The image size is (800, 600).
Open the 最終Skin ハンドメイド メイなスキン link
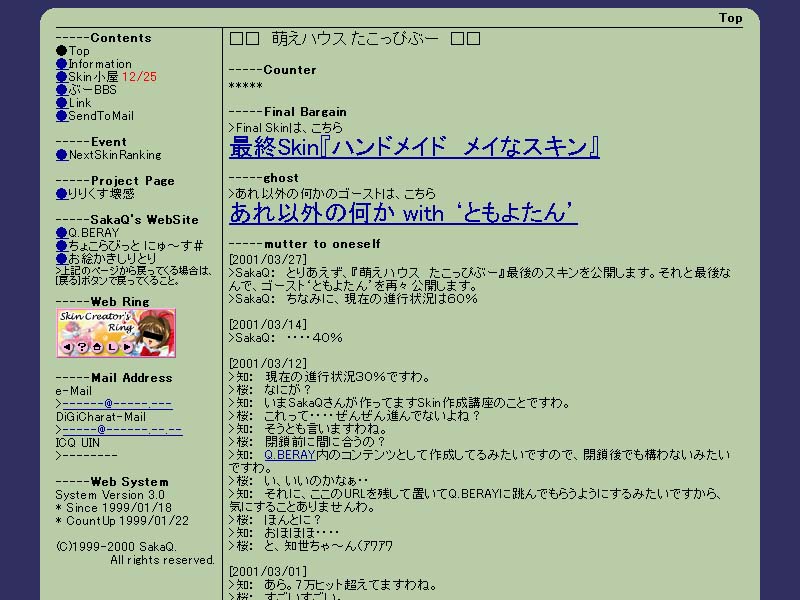[x=414, y=148]
